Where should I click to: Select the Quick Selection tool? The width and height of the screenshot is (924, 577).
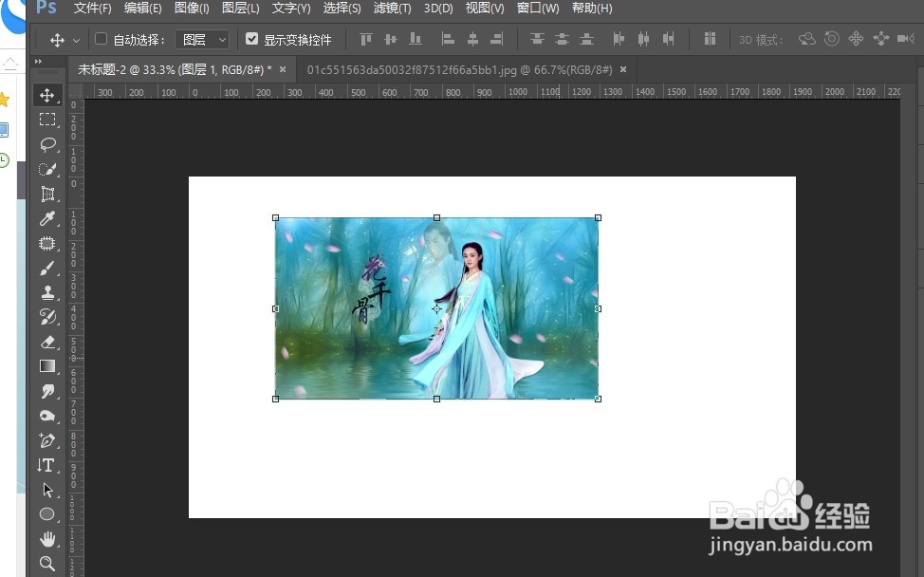click(x=47, y=169)
